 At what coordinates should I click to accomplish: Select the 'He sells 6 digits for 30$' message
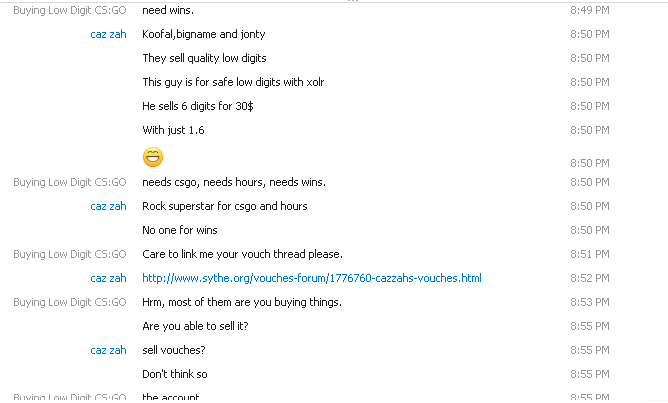[x=198, y=106]
